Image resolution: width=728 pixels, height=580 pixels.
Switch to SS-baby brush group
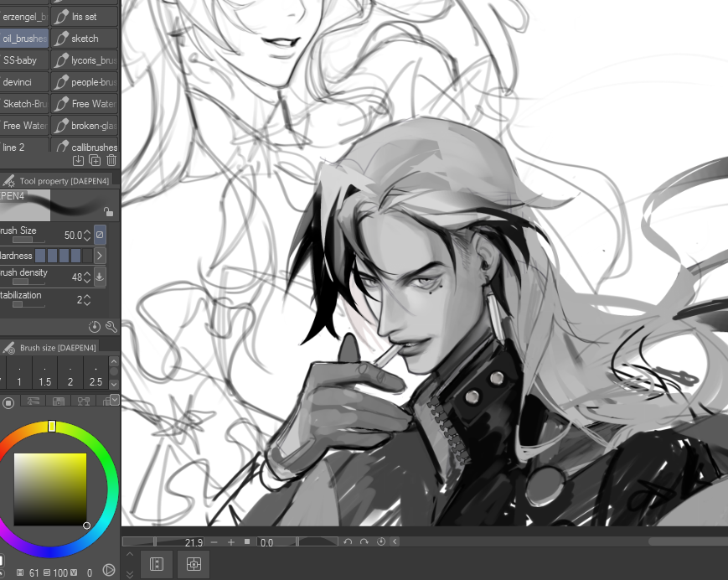pos(24,60)
